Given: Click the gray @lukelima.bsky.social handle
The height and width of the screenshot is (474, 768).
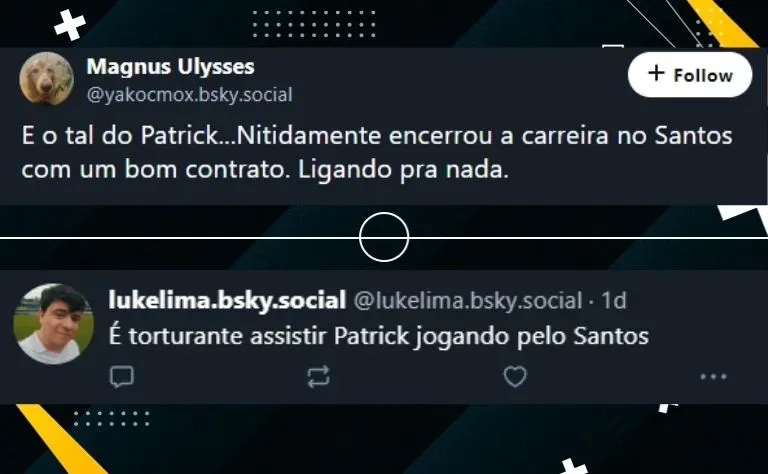Looking at the screenshot, I should tap(468, 301).
